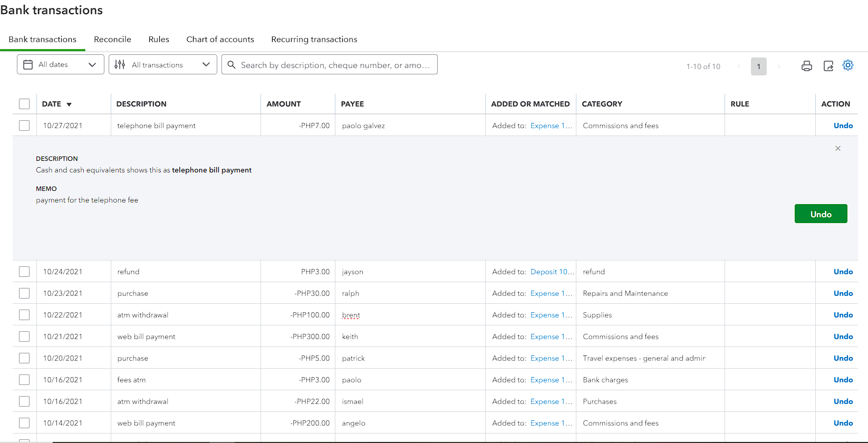Undo the jayson refund transaction
The height and width of the screenshot is (443, 868).
pyautogui.click(x=843, y=272)
